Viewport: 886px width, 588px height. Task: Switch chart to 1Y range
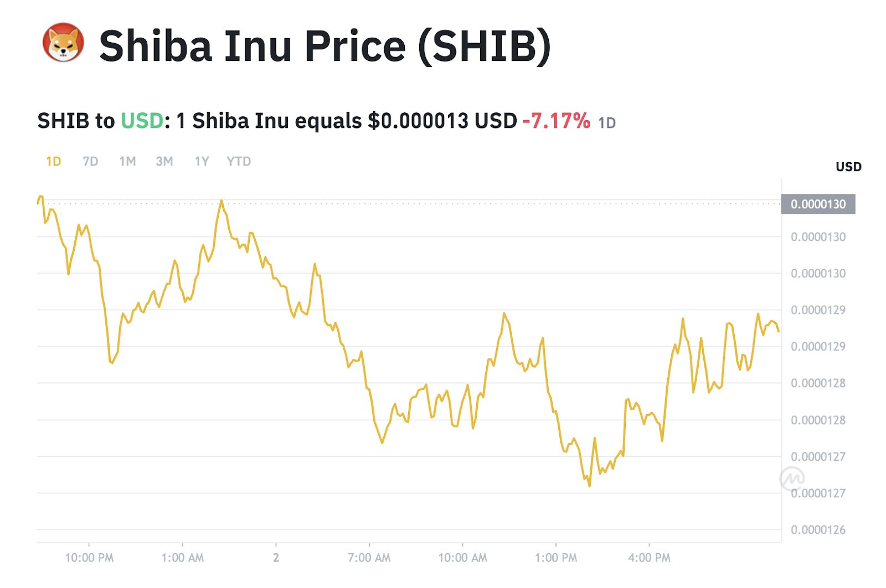tap(202, 162)
